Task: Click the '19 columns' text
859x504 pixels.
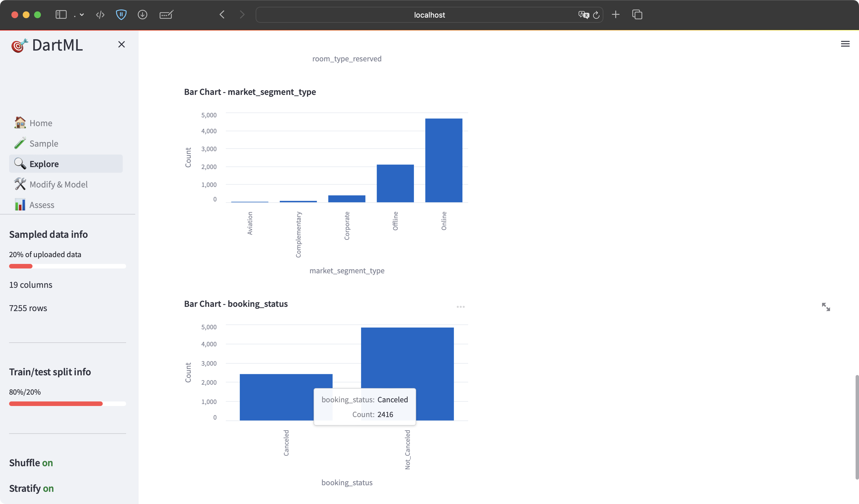Action: point(31,285)
